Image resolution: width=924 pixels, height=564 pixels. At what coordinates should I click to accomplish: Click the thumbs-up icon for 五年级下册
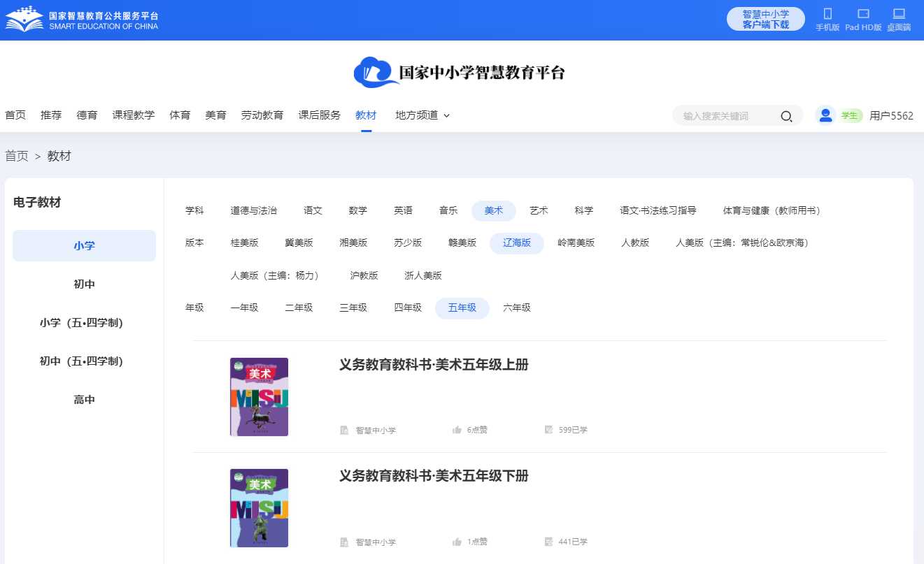[x=457, y=542]
